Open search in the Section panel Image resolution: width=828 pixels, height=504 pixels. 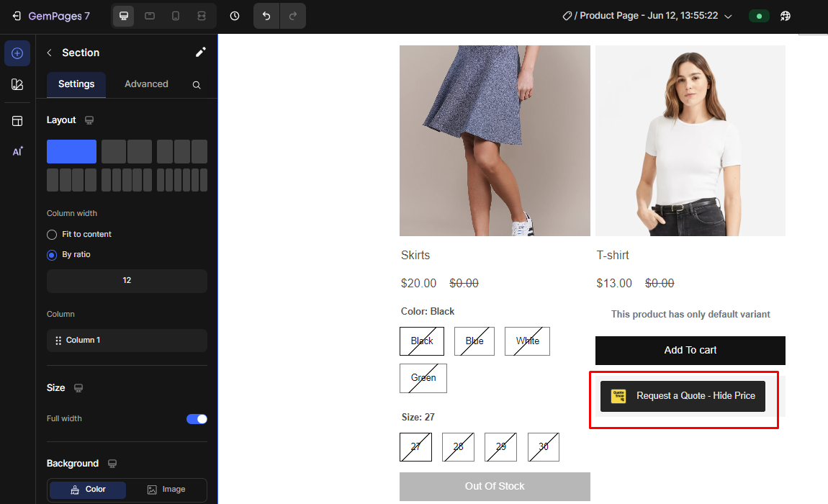(196, 84)
